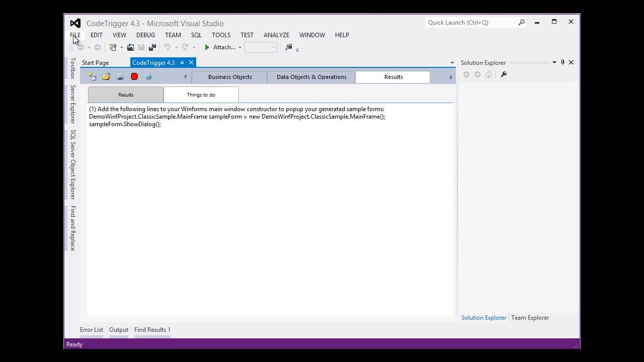Open CodeTrigger help question mark icon
The image size is (644, 362).
(148, 76)
